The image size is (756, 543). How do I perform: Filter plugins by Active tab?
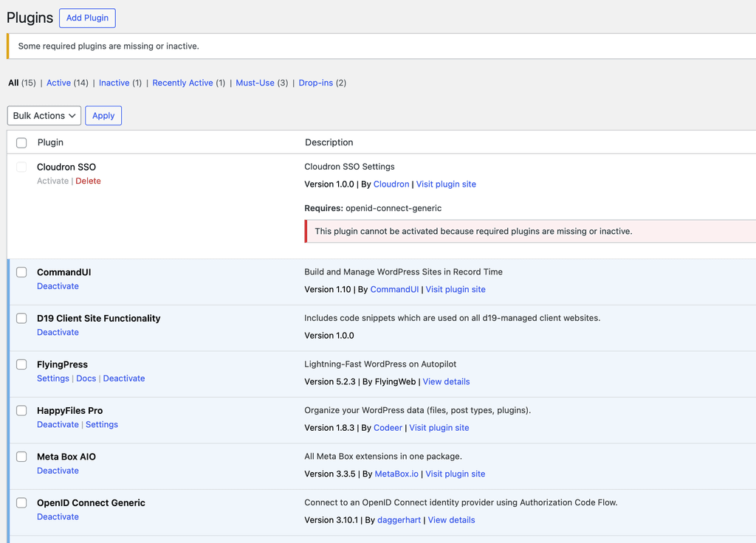(x=58, y=83)
